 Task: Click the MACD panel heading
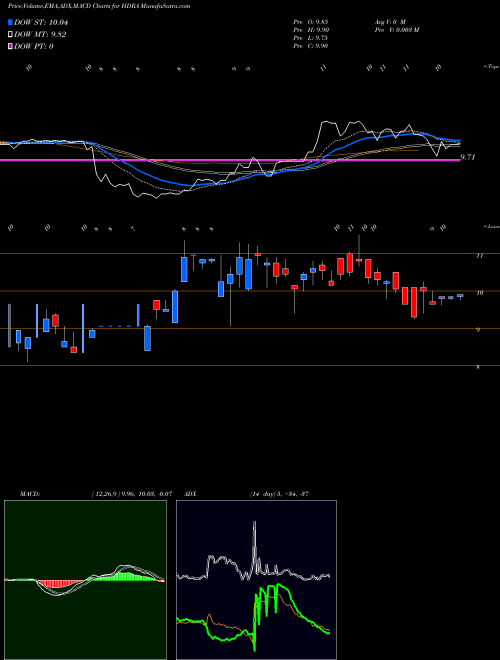pos(29,494)
